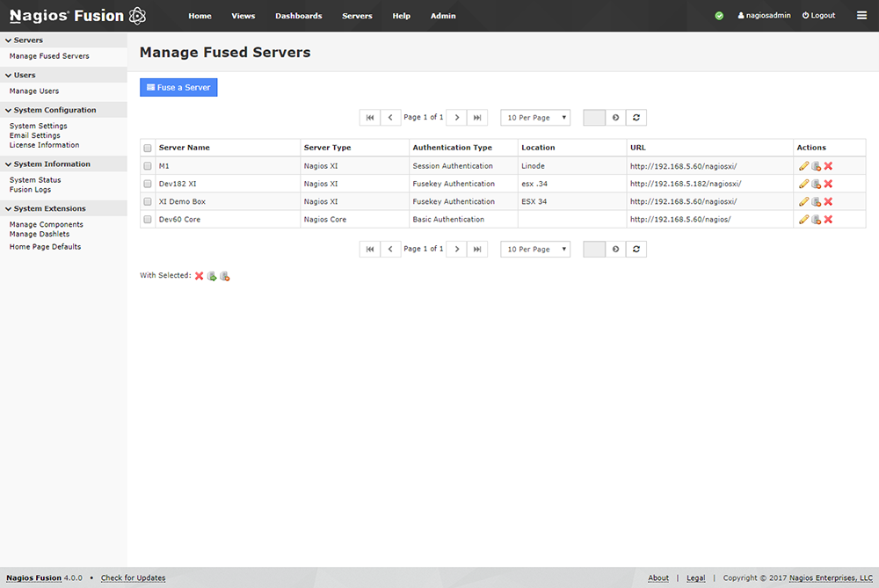
Task: Click Check for Updates in the footer
Action: [x=133, y=578]
